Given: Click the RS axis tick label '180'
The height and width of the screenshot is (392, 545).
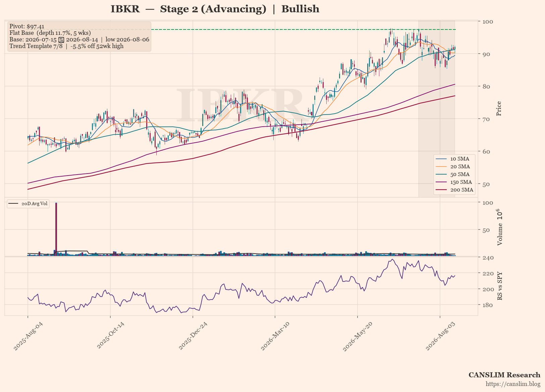Looking at the screenshot, I should tap(488, 305).
